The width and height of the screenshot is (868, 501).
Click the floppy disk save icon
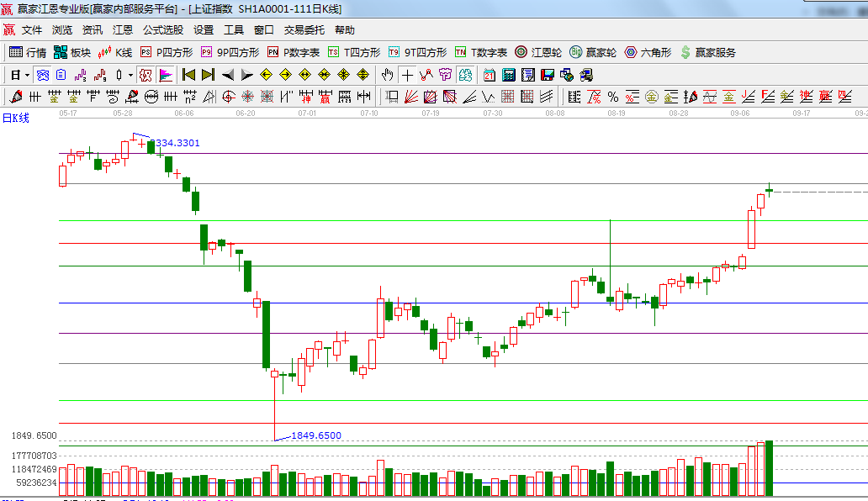tap(547, 75)
